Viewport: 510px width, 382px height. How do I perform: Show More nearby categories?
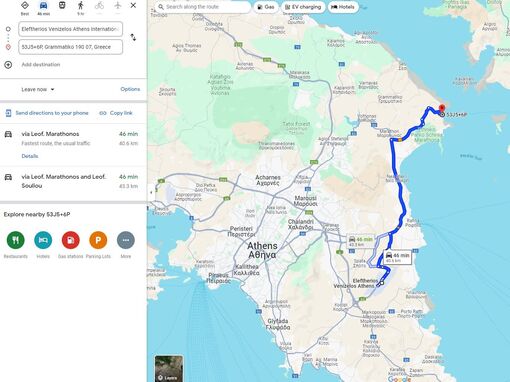(x=126, y=240)
